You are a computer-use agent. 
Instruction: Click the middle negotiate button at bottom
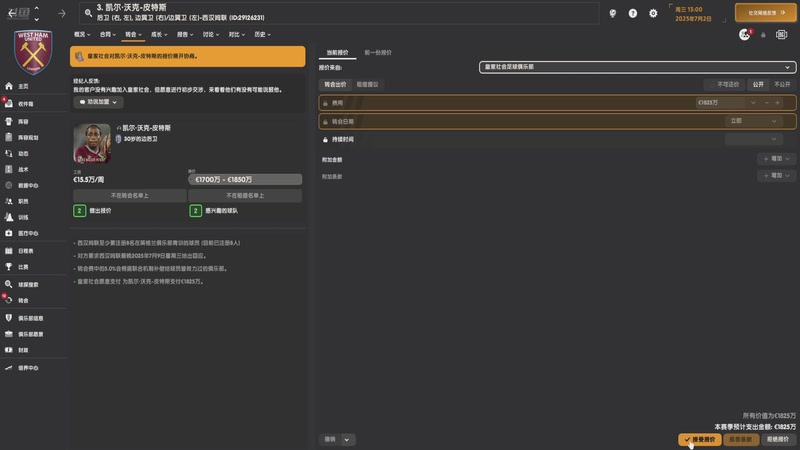741,439
